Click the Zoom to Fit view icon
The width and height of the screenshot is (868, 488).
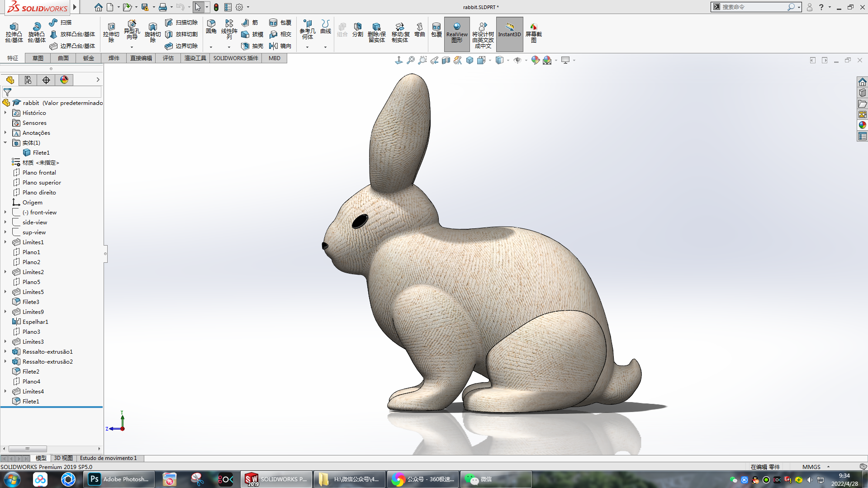(411, 60)
